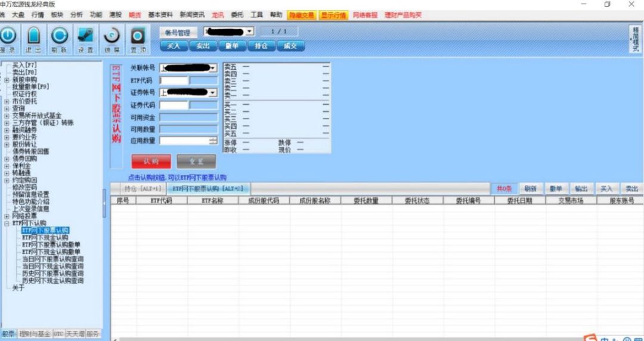Switch to the OTC bottom tab

pyautogui.click(x=58, y=334)
